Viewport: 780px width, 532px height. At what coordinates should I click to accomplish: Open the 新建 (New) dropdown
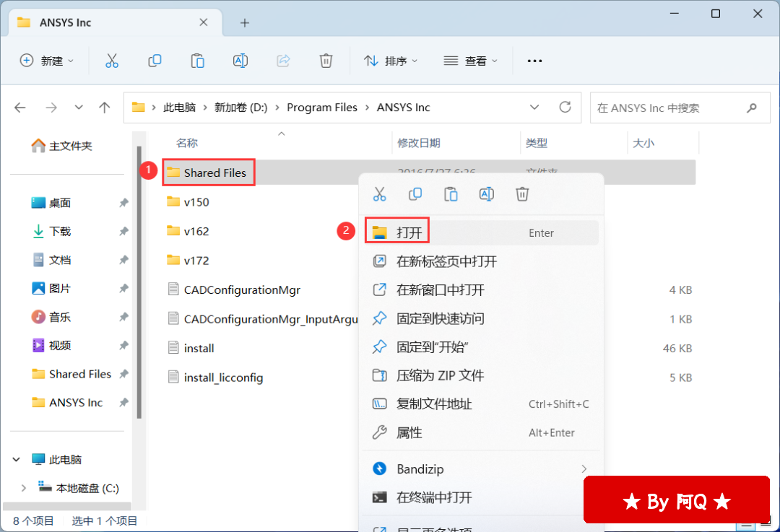(47, 61)
